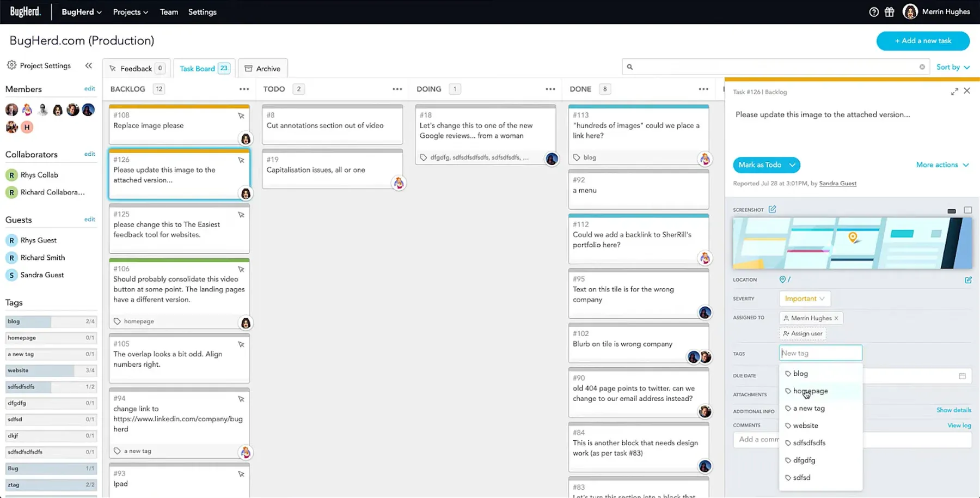Open Project Settings via the gear icon
Image resolution: width=980 pixels, height=498 pixels.
pyautogui.click(x=12, y=65)
